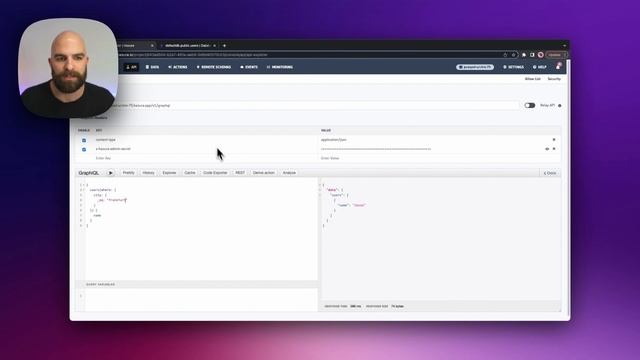Open the EVENTS tab

click(249, 67)
